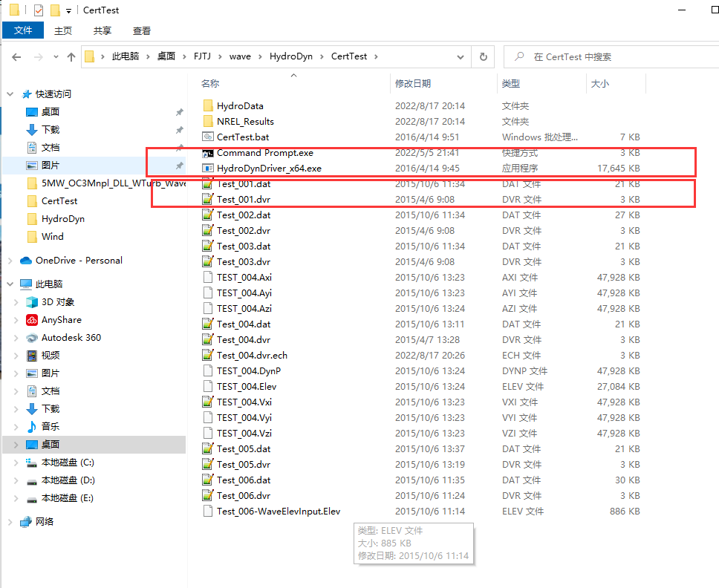Expand the 本地磁盘 (C:) tree node

pyautogui.click(x=16, y=463)
